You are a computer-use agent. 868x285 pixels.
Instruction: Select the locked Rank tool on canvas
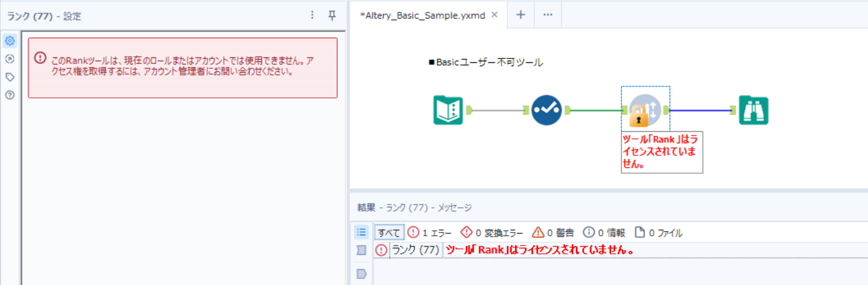click(645, 110)
